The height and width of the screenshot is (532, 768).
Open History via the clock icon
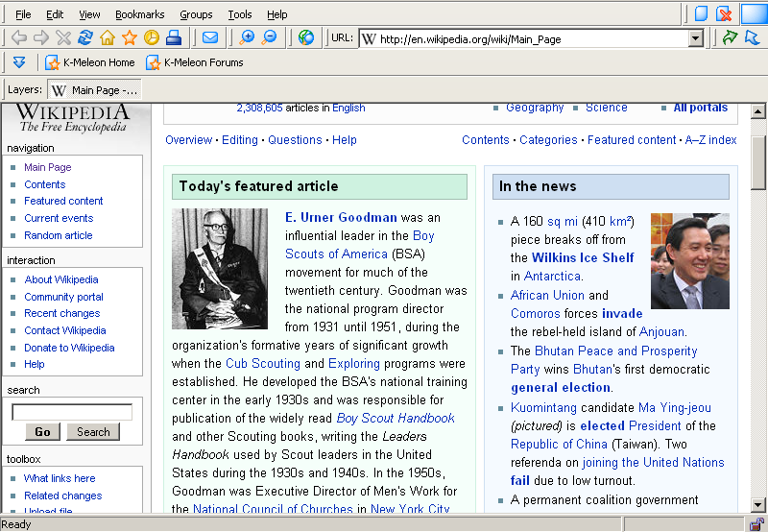click(x=152, y=38)
